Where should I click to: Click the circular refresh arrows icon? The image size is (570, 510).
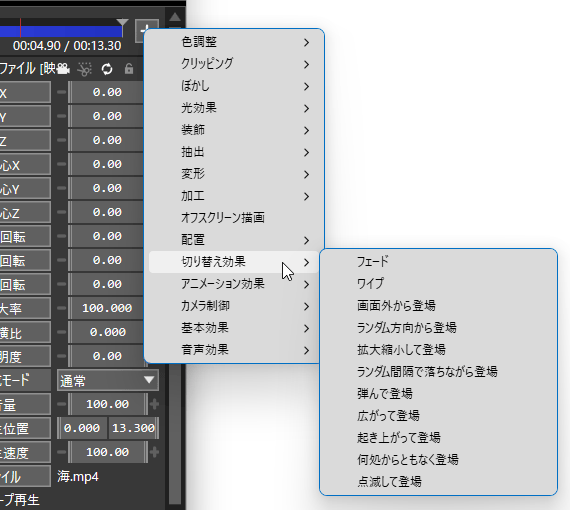point(107,69)
